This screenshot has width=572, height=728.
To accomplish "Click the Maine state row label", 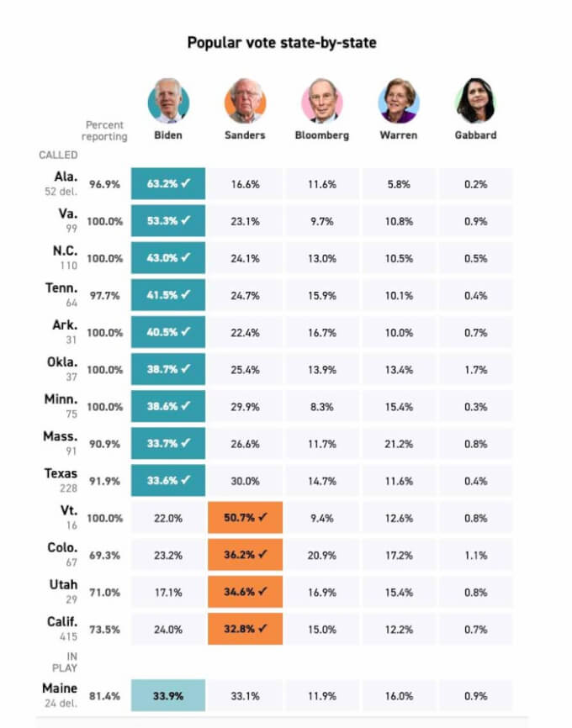I will point(61,694).
